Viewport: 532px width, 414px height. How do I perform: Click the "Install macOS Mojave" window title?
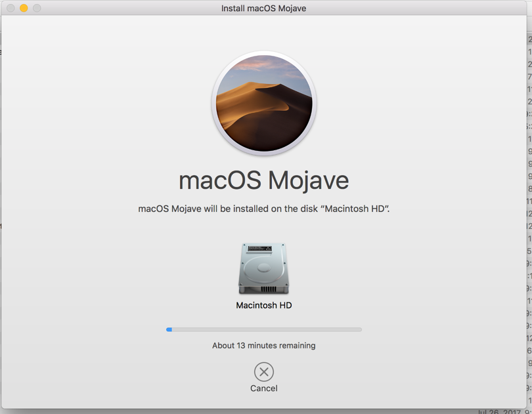[263, 8]
